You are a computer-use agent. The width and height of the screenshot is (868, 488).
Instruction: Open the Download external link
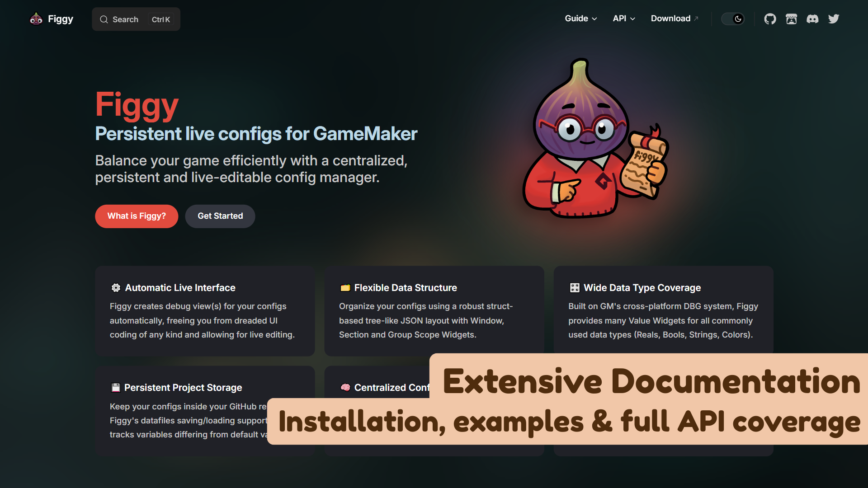[x=675, y=19]
